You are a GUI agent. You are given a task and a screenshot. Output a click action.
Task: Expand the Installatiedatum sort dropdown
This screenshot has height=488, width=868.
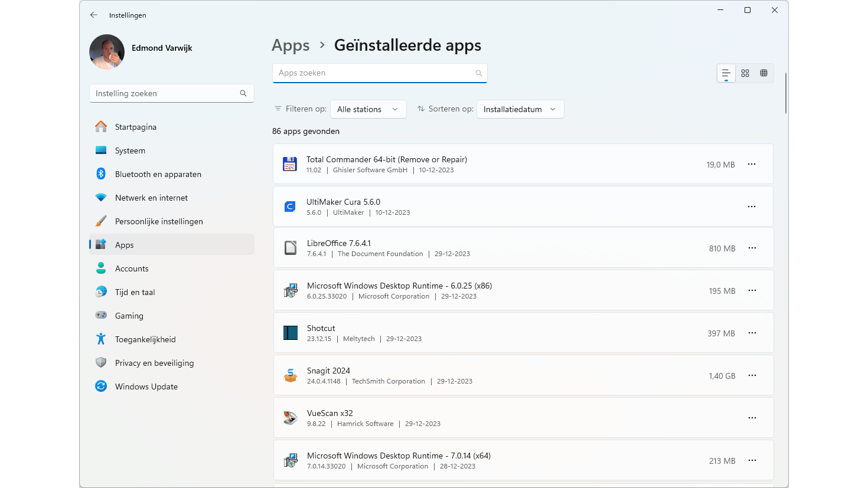pyautogui.click(x=520, y=109)
